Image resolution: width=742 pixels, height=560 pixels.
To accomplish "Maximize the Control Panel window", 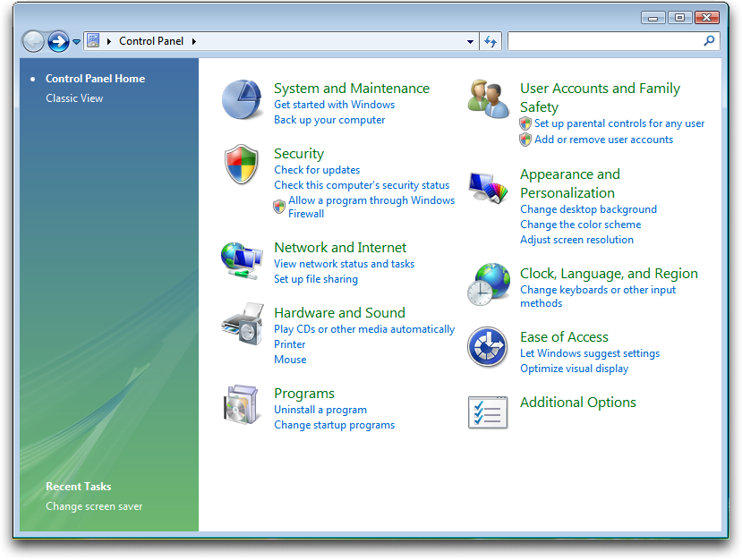I will (680, 18).
